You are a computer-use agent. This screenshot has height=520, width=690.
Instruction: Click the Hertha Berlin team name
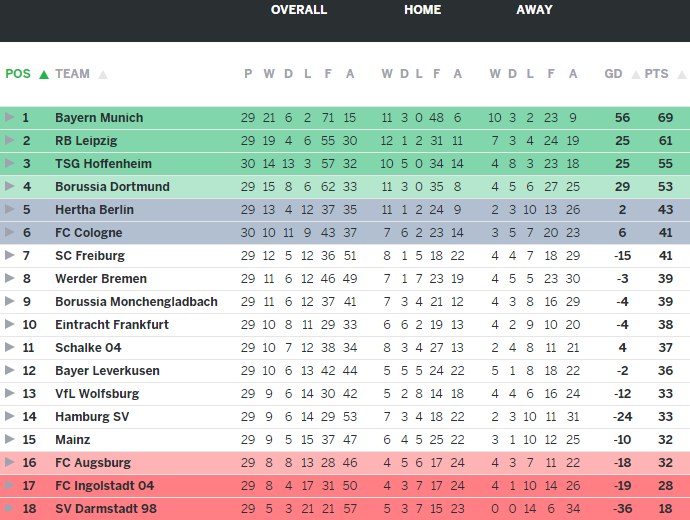pos(95,210)
